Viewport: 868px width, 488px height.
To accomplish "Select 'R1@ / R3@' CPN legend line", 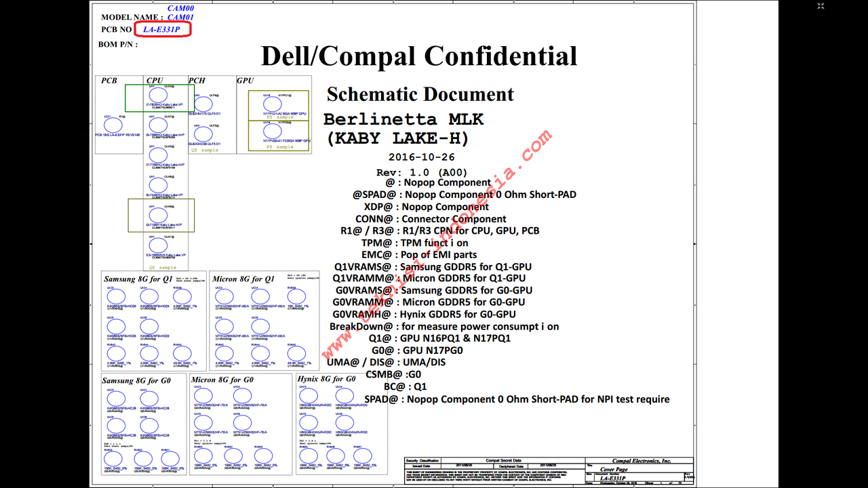I will tap(439, 230).
